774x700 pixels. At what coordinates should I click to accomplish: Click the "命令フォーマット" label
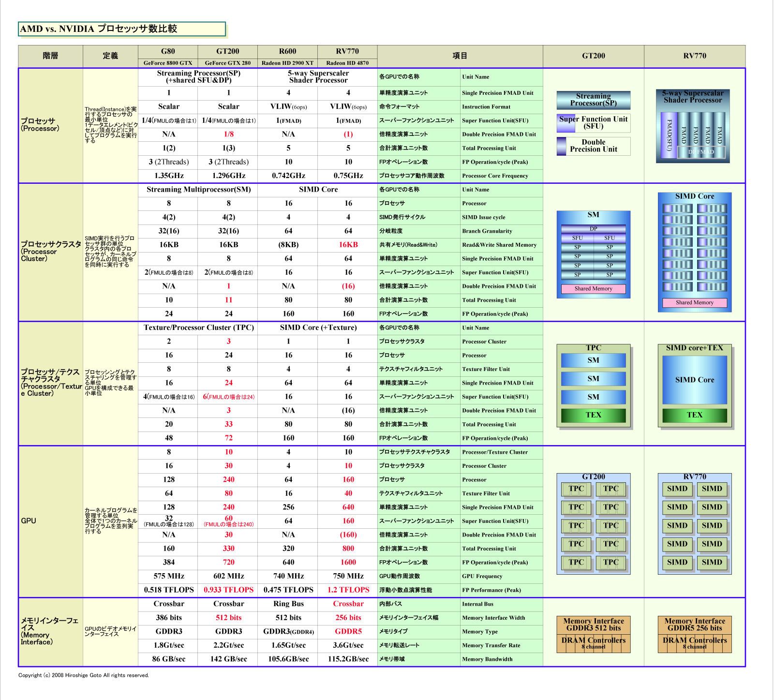point(400,107)
